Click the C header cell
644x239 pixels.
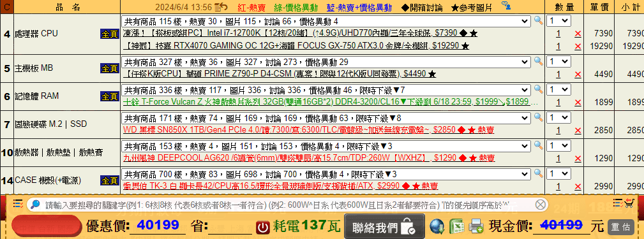[x=6, y=7]
